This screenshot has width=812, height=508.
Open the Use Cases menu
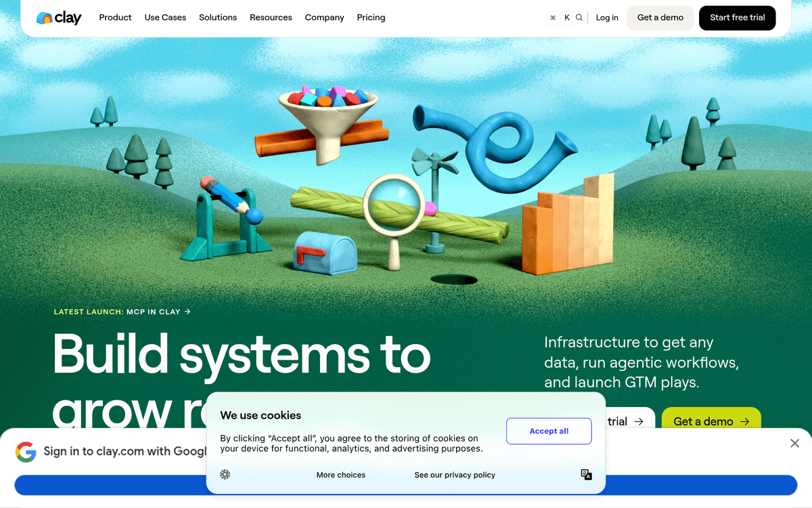tap(165, 18)
